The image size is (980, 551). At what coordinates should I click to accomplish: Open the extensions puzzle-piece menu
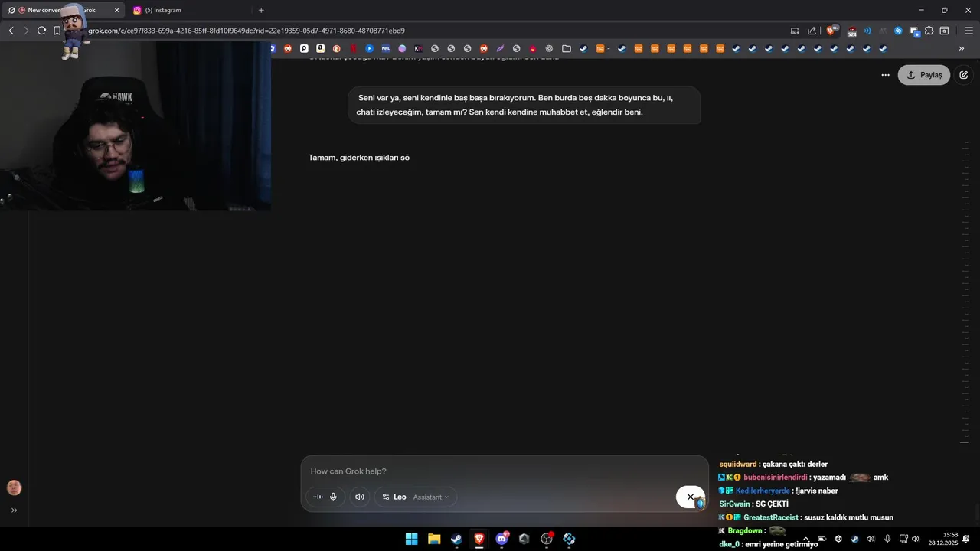click(929, 31)
